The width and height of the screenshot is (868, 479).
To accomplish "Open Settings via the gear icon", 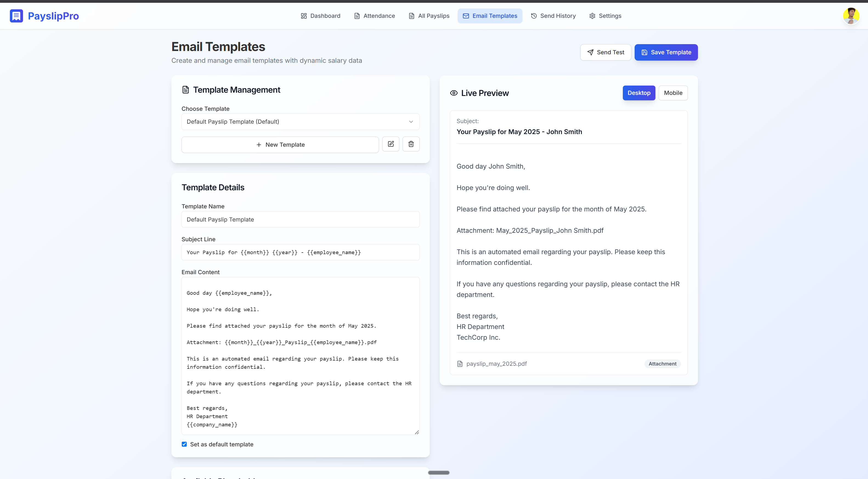I will coord(592,16).
